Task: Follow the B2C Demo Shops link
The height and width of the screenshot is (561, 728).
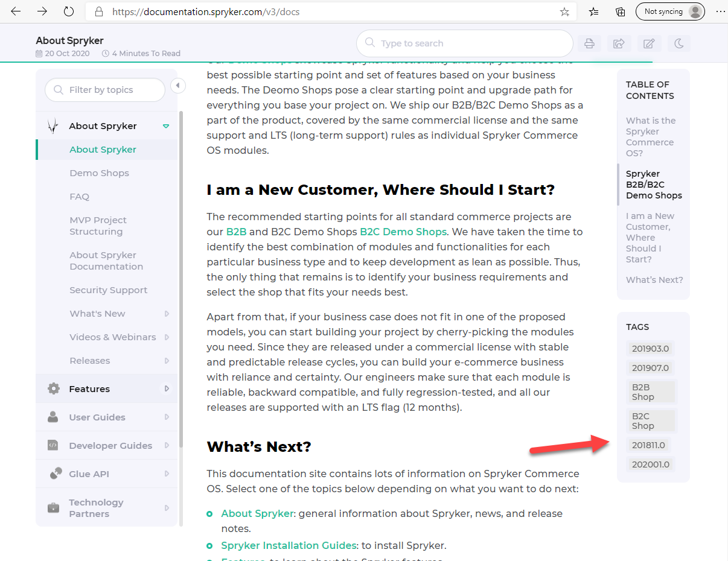Action: [x=403, y=232]
